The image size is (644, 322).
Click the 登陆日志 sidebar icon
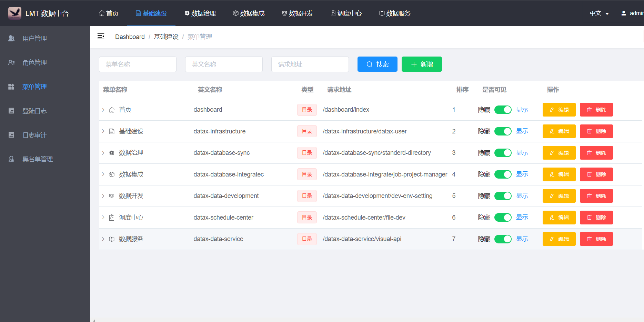[11, 111]
